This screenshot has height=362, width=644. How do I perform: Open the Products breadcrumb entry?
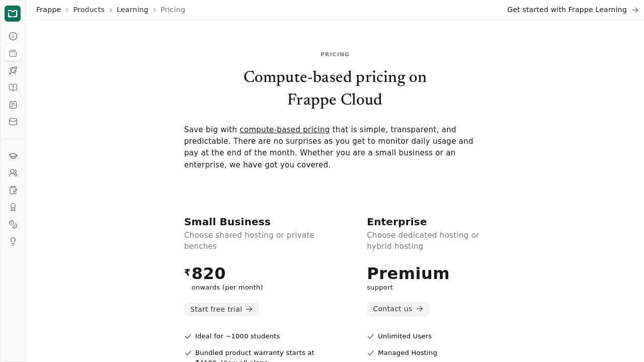[x=89, y=10]
